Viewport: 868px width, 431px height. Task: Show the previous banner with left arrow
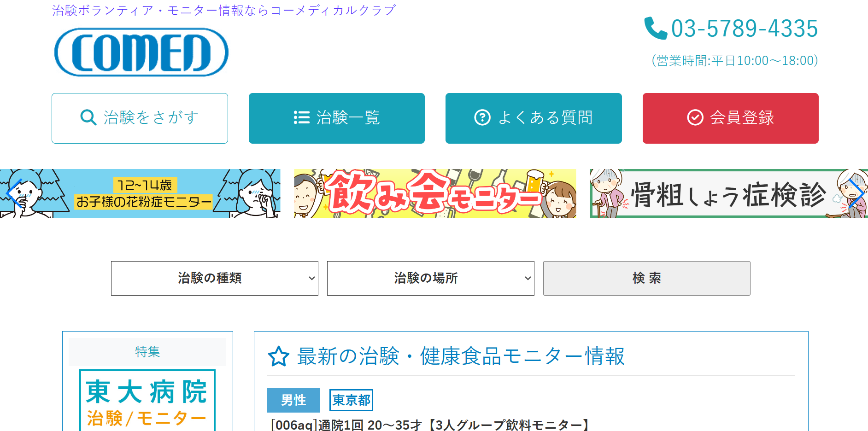[x=14, y=193]
